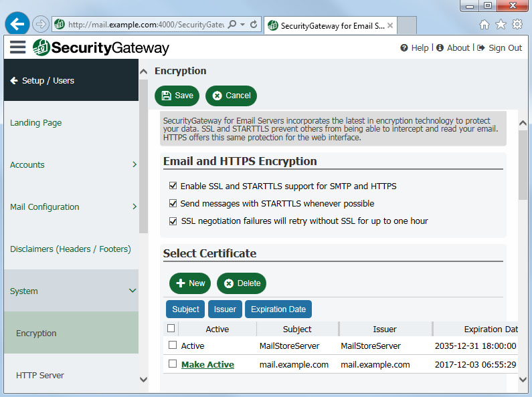This screenshot has width=532, height=397.
Task: Click the About info icon
Action: pyautogui.click(x=440, y=47)
